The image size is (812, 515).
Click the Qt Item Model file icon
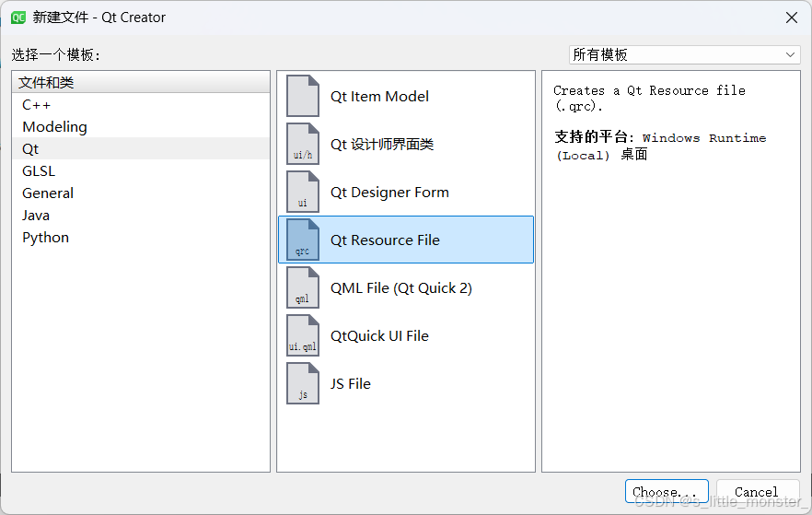[x=302, y=96]
